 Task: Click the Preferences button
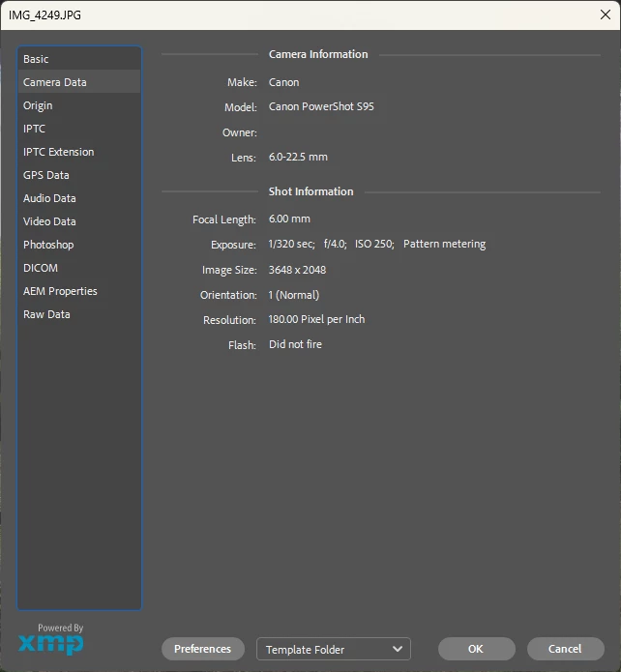point(203,649)
